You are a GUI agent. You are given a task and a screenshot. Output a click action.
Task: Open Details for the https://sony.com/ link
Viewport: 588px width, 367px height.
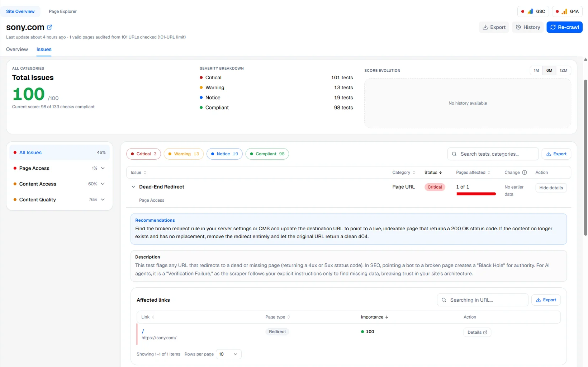tap(477, 333)
